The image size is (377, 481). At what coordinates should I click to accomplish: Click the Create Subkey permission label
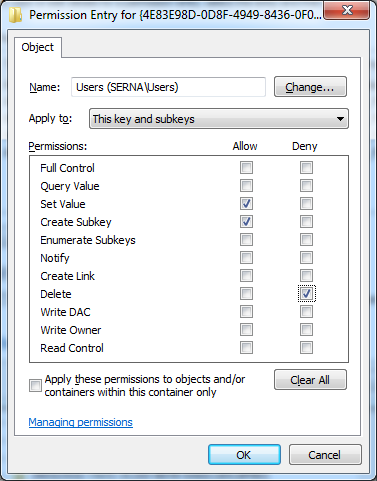pos(76,222)
